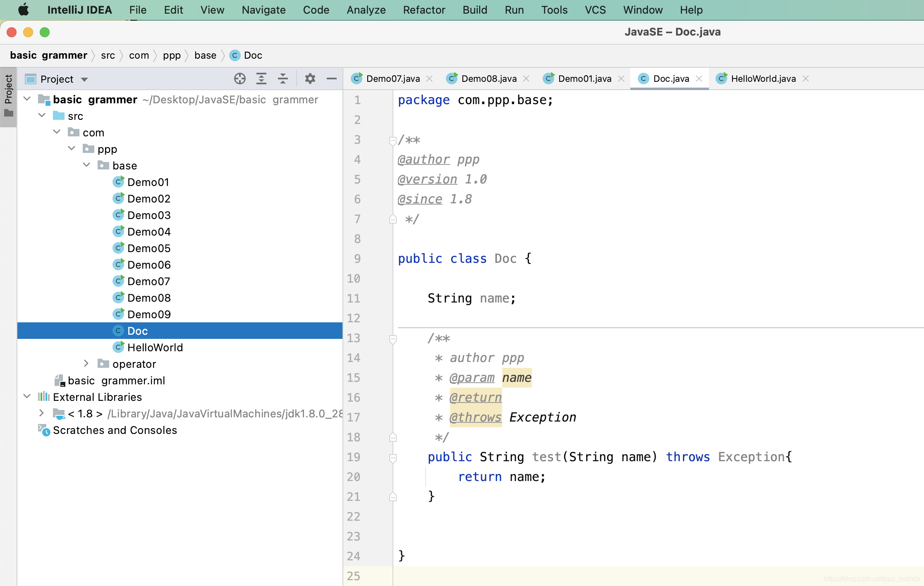924x586 pixels.
Task: Open the Apple menu
Action: point(24,10)
